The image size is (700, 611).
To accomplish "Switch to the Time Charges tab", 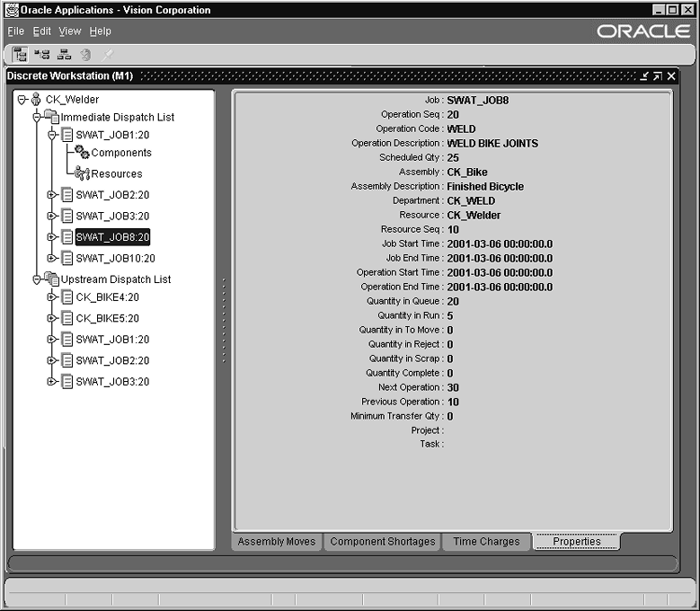I will click(486, 542).
